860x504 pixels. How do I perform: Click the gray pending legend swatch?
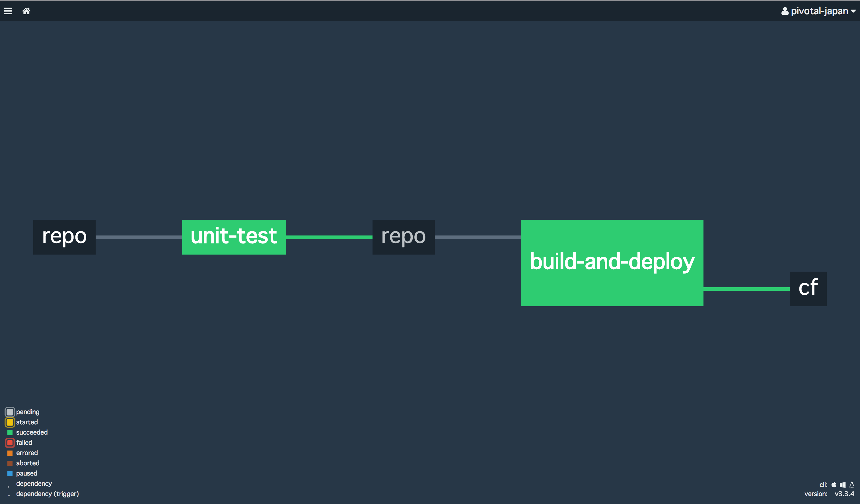(x=10, y=412)
